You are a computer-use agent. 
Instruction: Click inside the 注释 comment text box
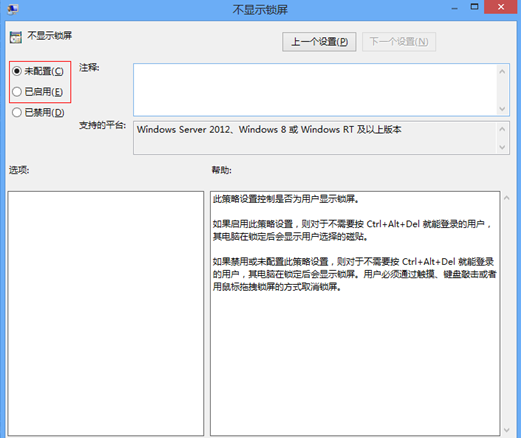coord(315,90)
